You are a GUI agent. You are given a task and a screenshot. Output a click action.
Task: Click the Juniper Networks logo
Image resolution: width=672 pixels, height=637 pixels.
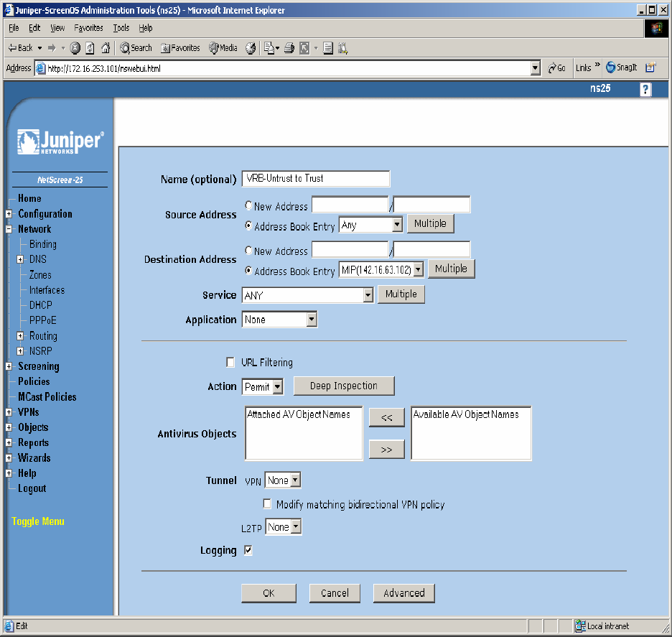point(60,141)
